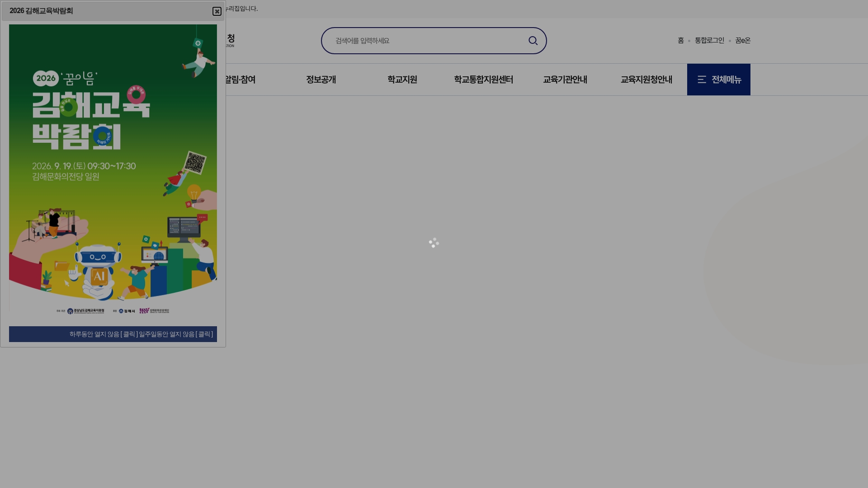Viewport: 868px width, 488px height.
Task: Click the popup title 2026 김해교육박람회
Action: pyautogui.click(x=41, y=11)
